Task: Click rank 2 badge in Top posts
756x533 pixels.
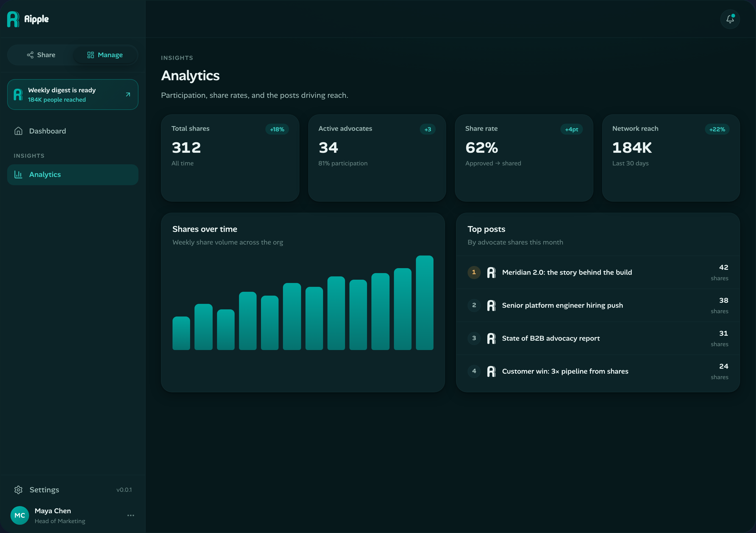Action: (474, 305)
